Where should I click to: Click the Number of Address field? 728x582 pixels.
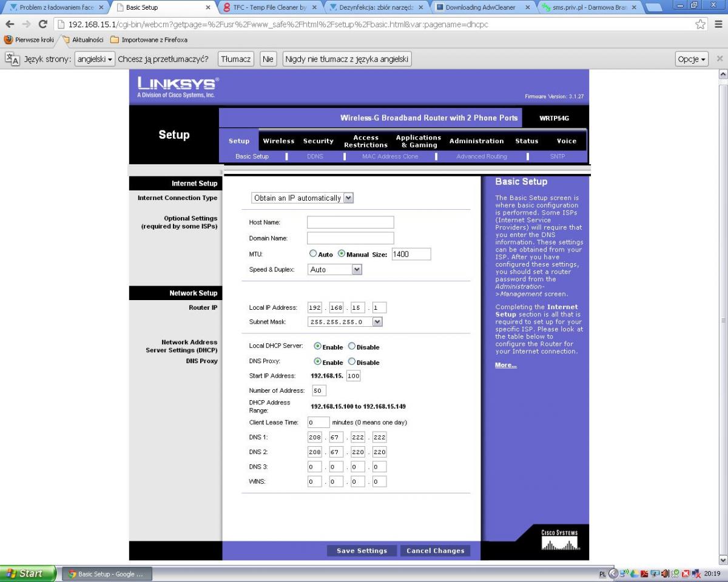click(318, 390)
